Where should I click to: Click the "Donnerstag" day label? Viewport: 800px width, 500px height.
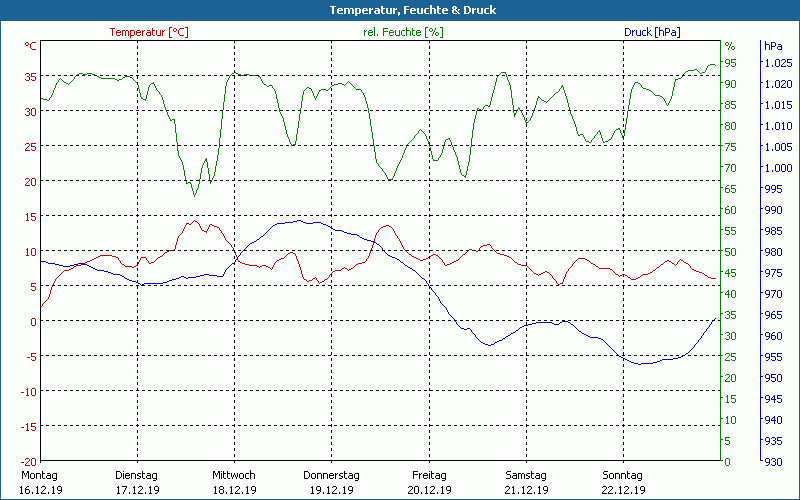[331, 475]
